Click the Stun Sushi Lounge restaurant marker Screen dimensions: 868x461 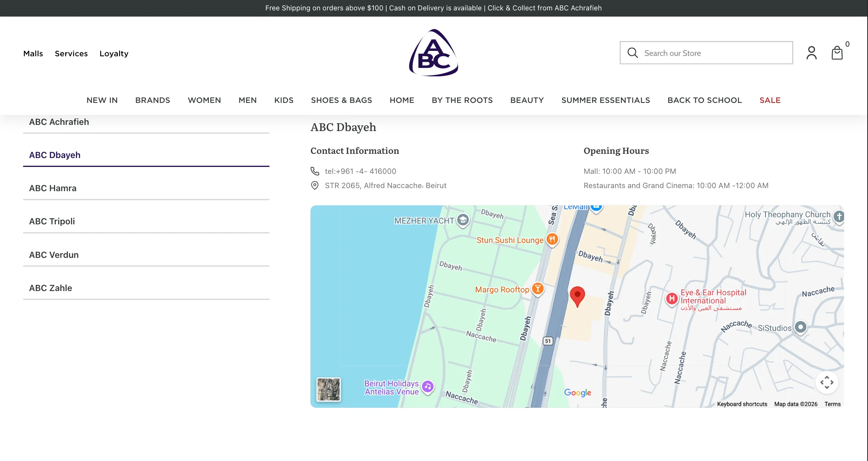tap(552, 239)
